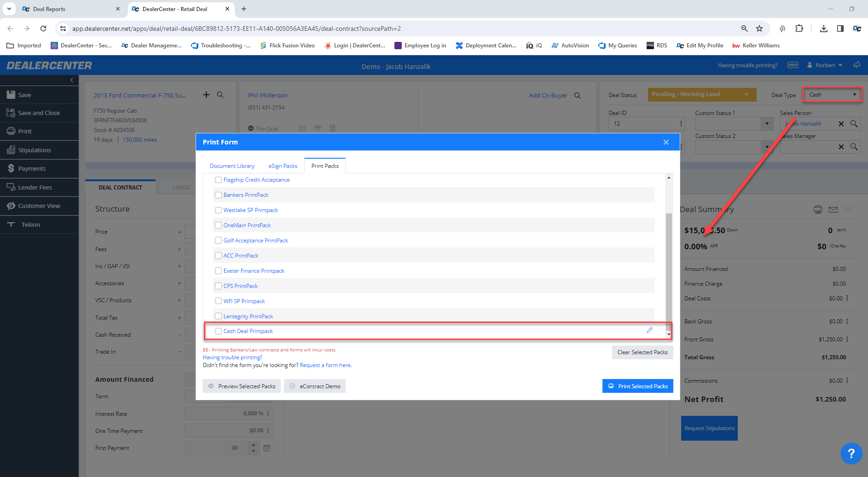Check Golf Acceptance PrintPack checkbox
Viewport: 868px width, 477px height.
[x=219, y=241]
